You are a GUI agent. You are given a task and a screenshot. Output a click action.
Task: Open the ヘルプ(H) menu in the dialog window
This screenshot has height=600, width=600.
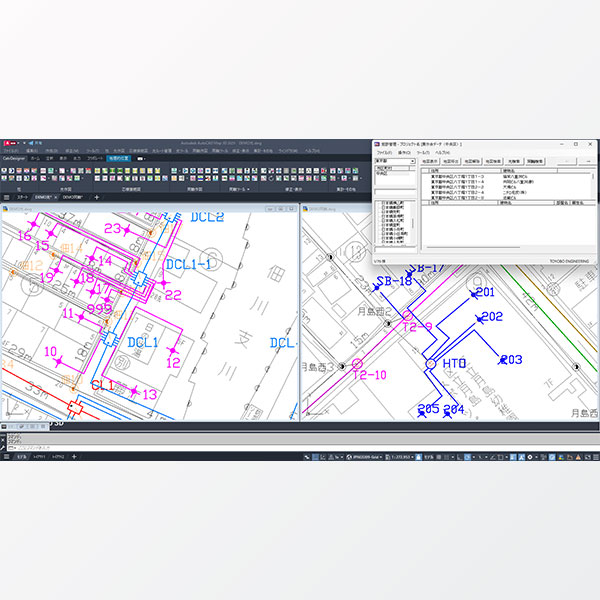[442, 152]
